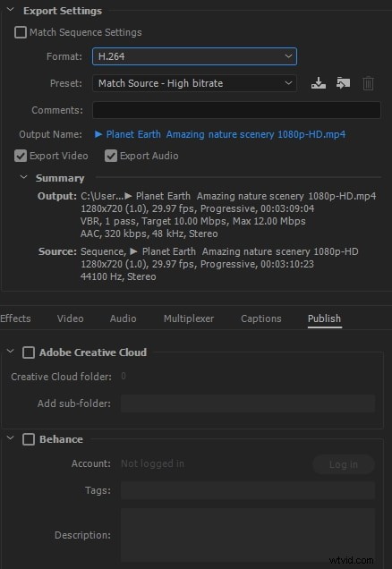Switch to the Video tab

pos(70,318)
